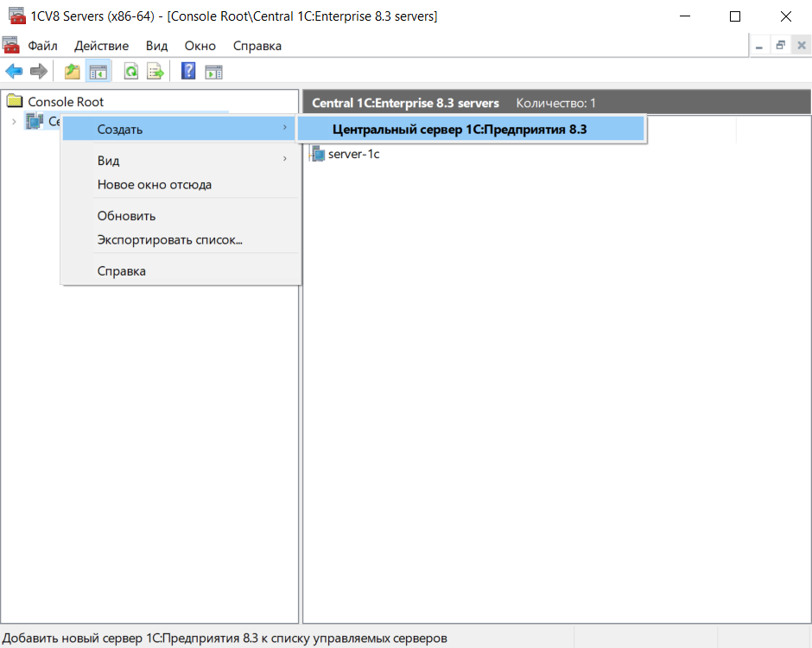Maximize the 1CV8 Servers main window

click(x=735, y=16)
